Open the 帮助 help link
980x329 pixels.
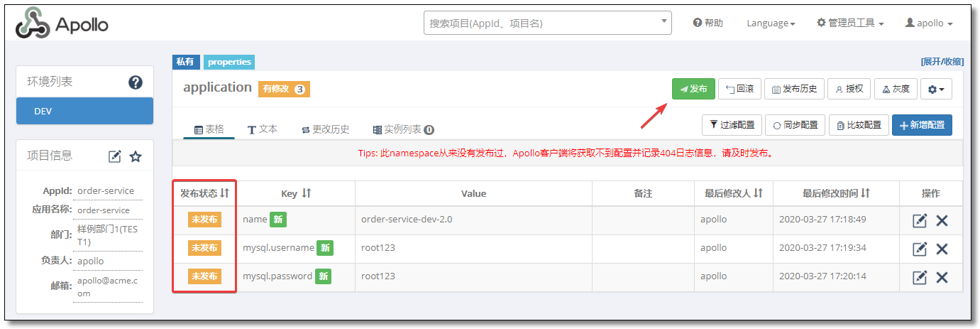tap(708, 23)
